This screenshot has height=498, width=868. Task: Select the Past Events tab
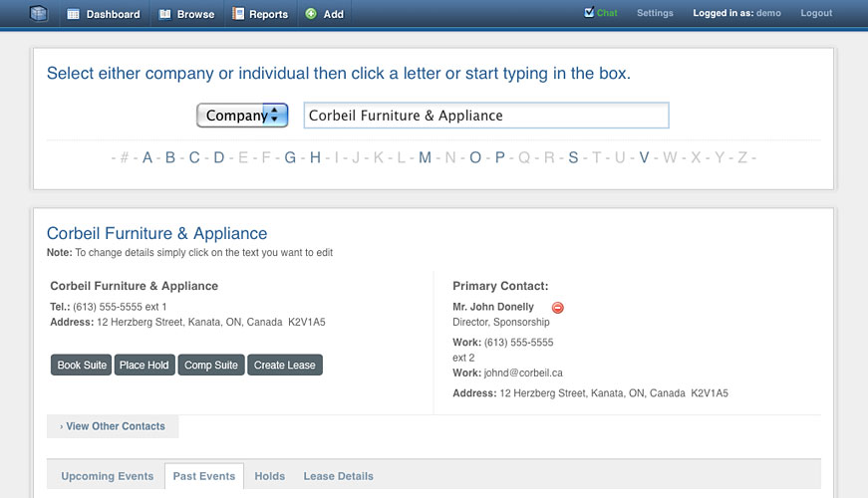204,476
